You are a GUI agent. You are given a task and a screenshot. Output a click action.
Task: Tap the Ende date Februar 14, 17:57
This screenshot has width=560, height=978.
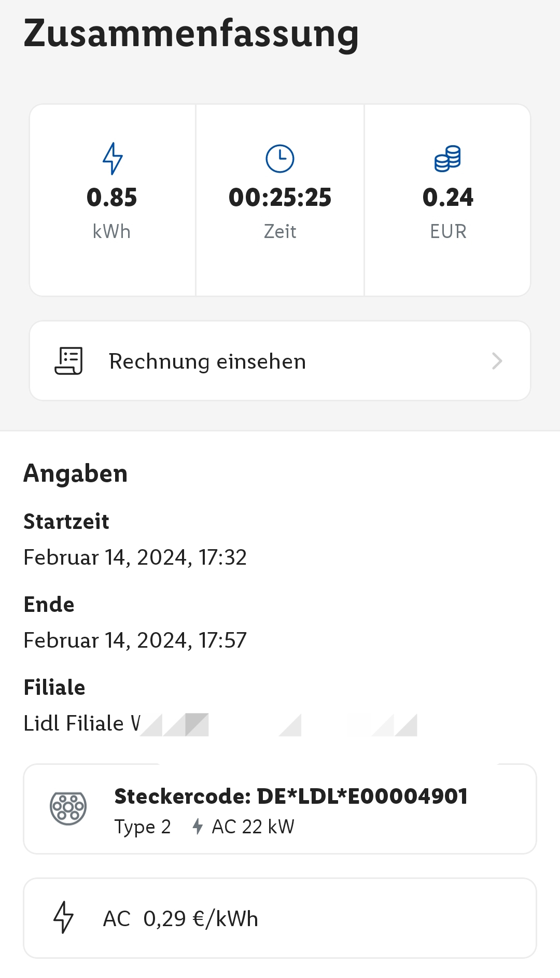135,640
